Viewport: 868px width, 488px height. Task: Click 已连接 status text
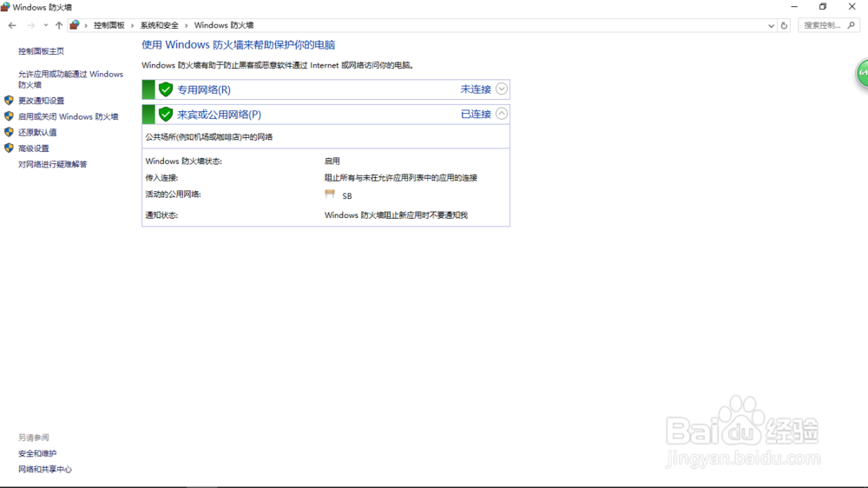point(476,114)
